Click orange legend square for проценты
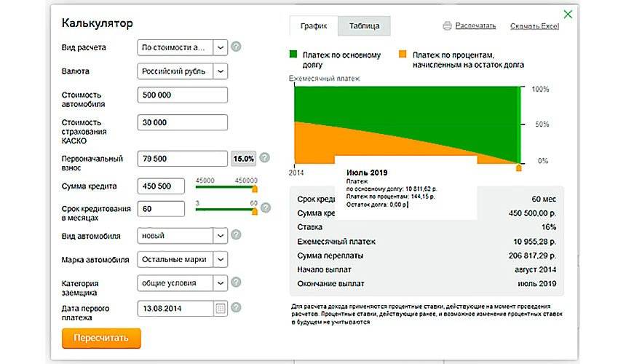The height and width of the screenshot is (364, 626). point(403,55)
